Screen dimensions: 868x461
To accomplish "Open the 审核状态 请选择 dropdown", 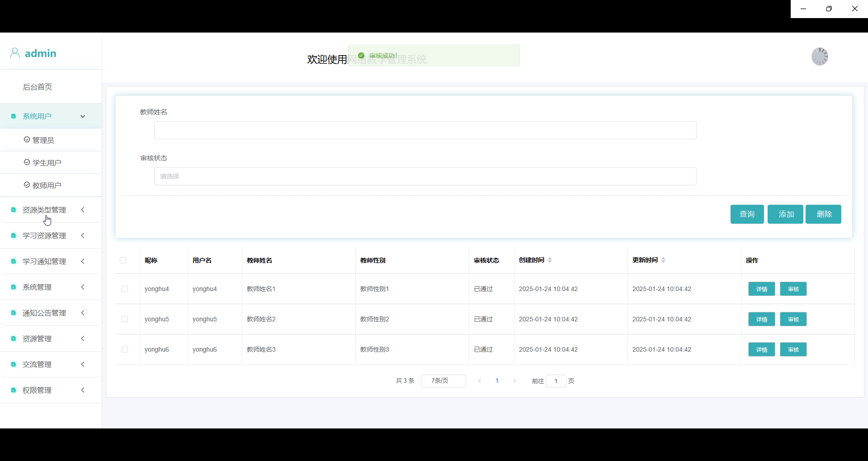I will coord(425,176).
